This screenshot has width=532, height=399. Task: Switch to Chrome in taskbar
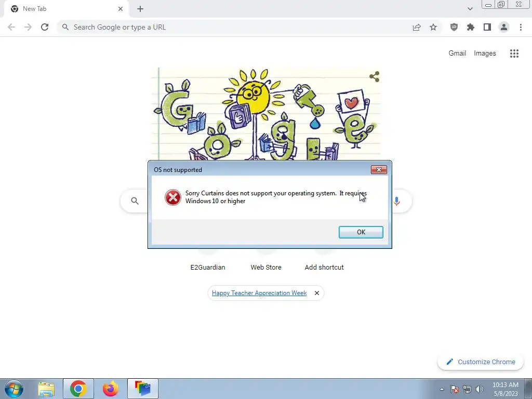point(78,389)
